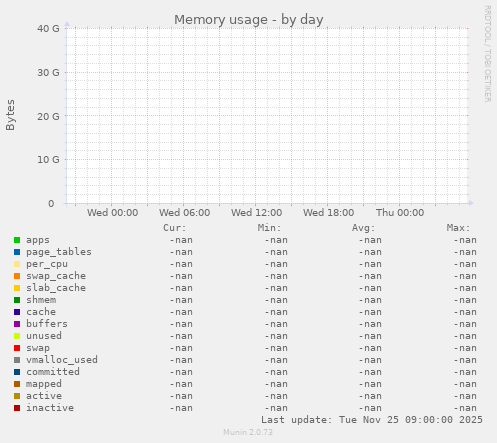Click the cache dark blue swatch

pos(17,312)
